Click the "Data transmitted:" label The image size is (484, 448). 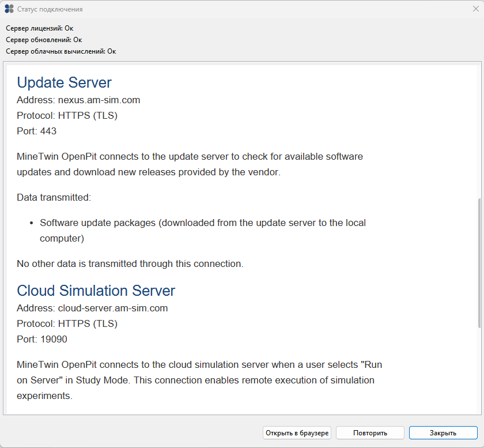[x=54, y=197]
